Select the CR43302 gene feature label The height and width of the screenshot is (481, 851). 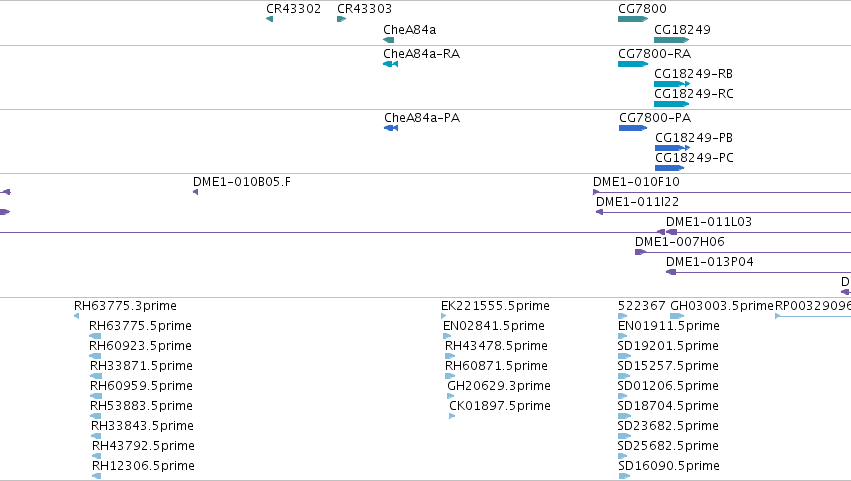pos(293,9)
